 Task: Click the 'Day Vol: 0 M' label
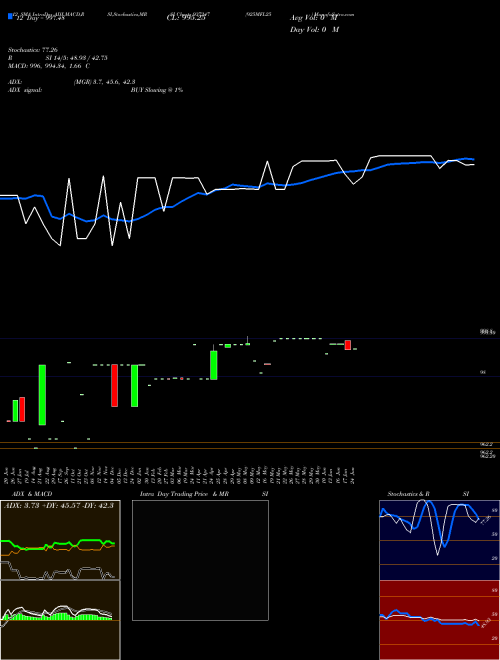tap(314, 30)
